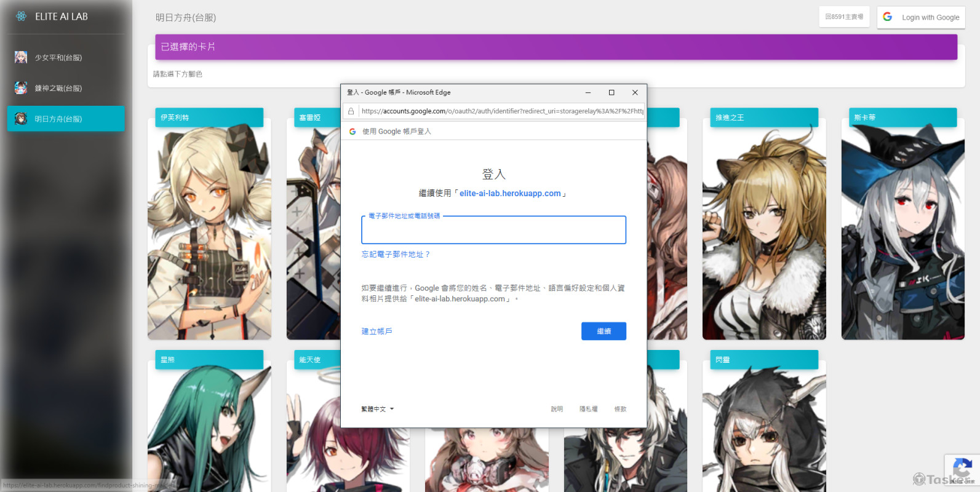The width and height of the screenshot is (980, 492).
Task: Click the 建立帳戶 link
Action: point(376,331)
